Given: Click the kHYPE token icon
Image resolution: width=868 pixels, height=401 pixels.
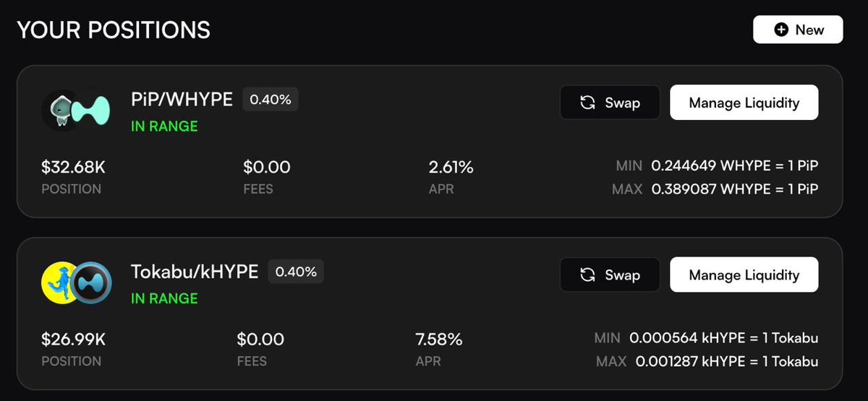Looking at the screenshot, I should click(92, 282).
